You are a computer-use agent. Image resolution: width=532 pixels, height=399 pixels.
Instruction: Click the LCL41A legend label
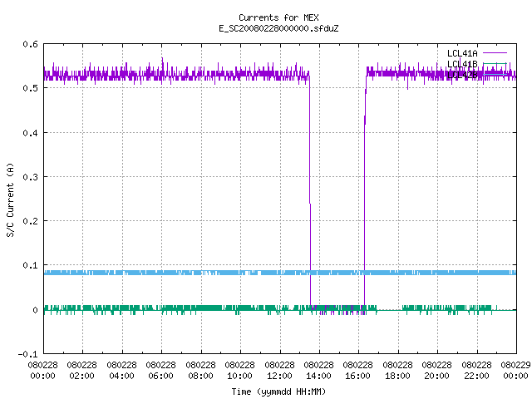click(x=462, y=53)
